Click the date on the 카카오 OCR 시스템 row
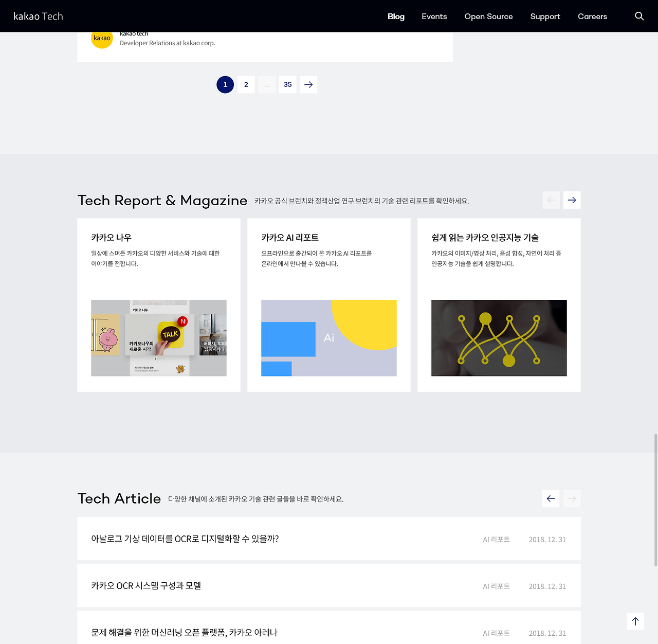 (547, 586)
